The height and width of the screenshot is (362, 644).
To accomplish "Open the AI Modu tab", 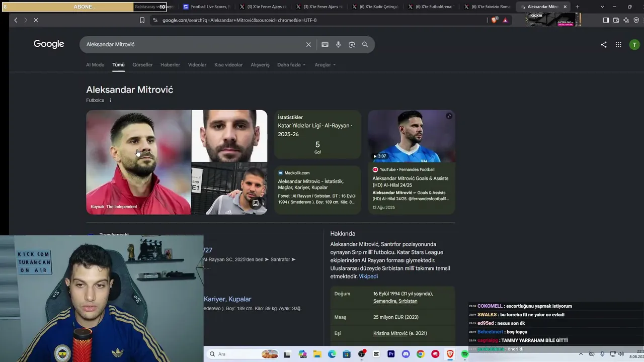I will click(95, 65).
